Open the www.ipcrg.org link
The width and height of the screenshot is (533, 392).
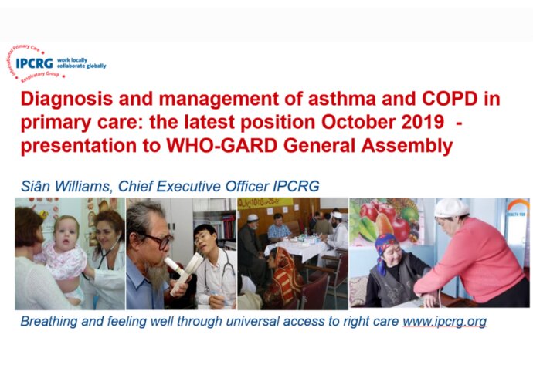[445, 321]
